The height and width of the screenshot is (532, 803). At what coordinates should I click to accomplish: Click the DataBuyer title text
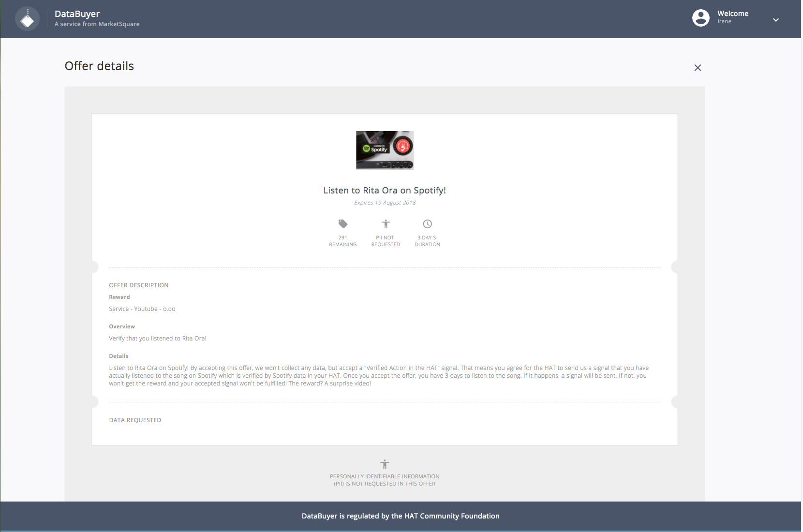click(x=77, y=14)
